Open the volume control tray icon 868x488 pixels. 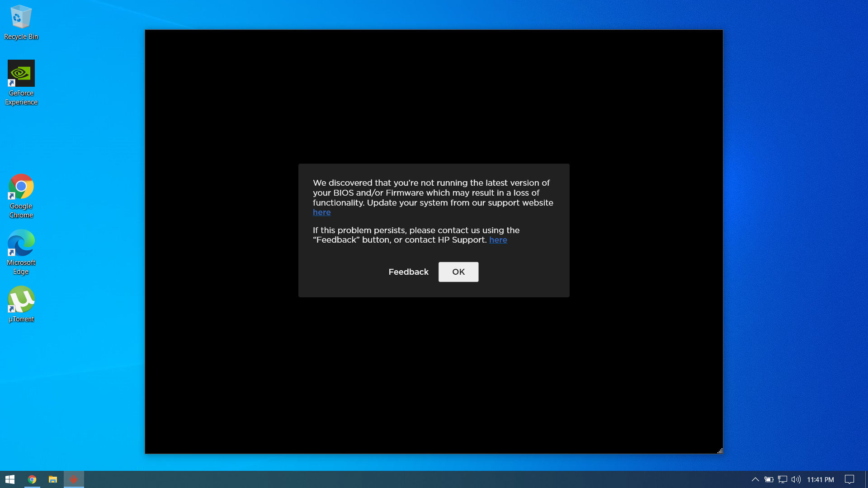(796, 479)
